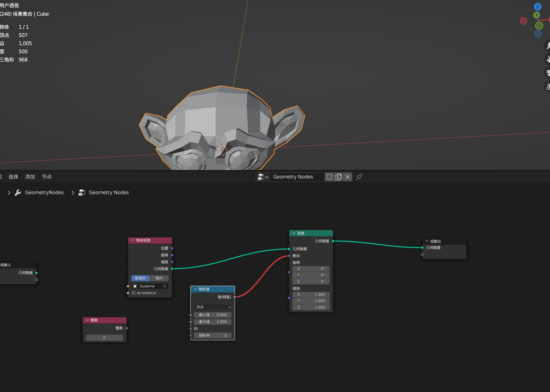Click 几何数据 output socket on 组输入 node
550x392 pixels.
tap(36, 273)
